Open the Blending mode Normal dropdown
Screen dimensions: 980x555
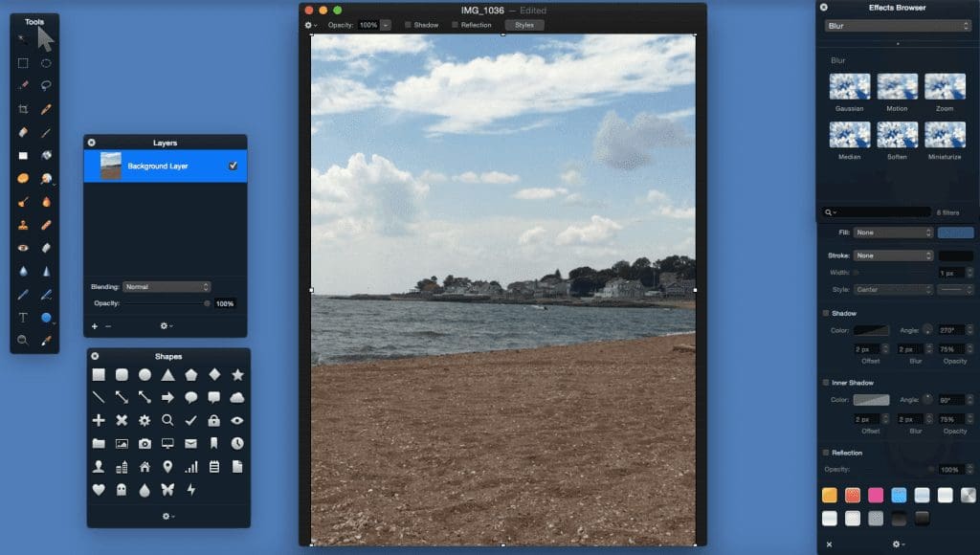[x=167, y=287]
